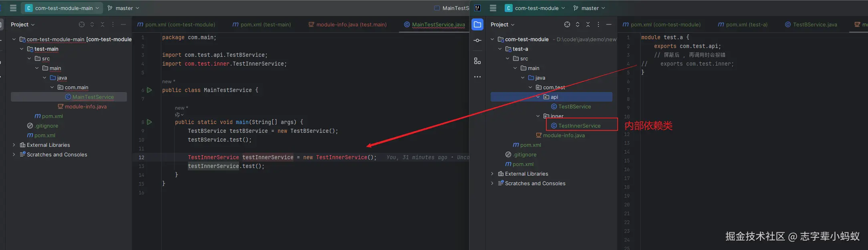
Task: Collapse inner package in right tree
Action: point(538,116)
